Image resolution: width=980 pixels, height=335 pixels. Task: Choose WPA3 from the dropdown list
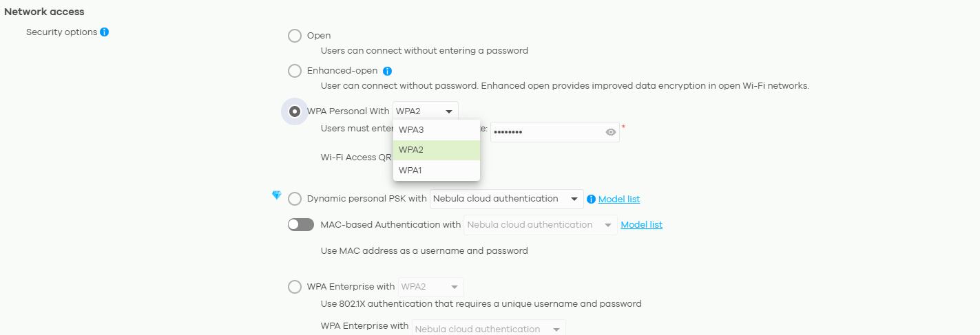[437, 130]
